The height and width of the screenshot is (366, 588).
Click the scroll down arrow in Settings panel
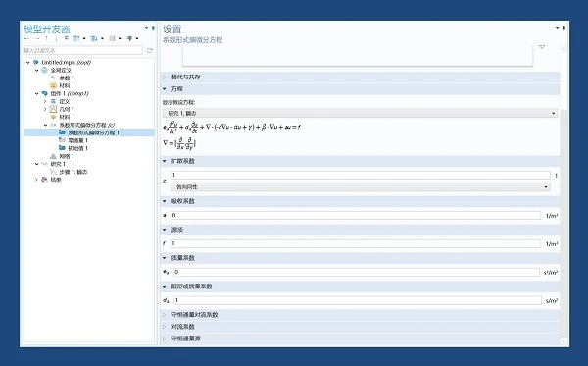[x=563, y=341]
